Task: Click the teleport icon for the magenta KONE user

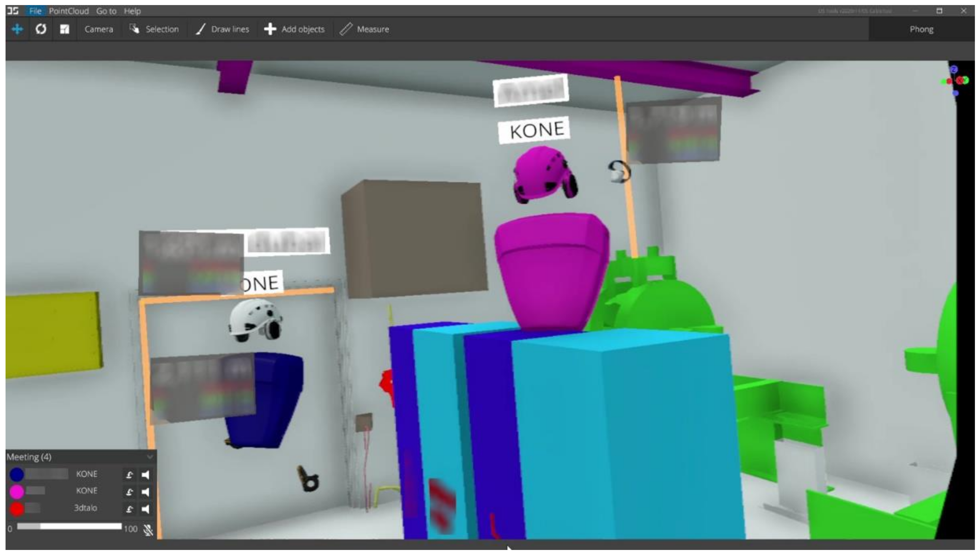Action: (130, 492)
